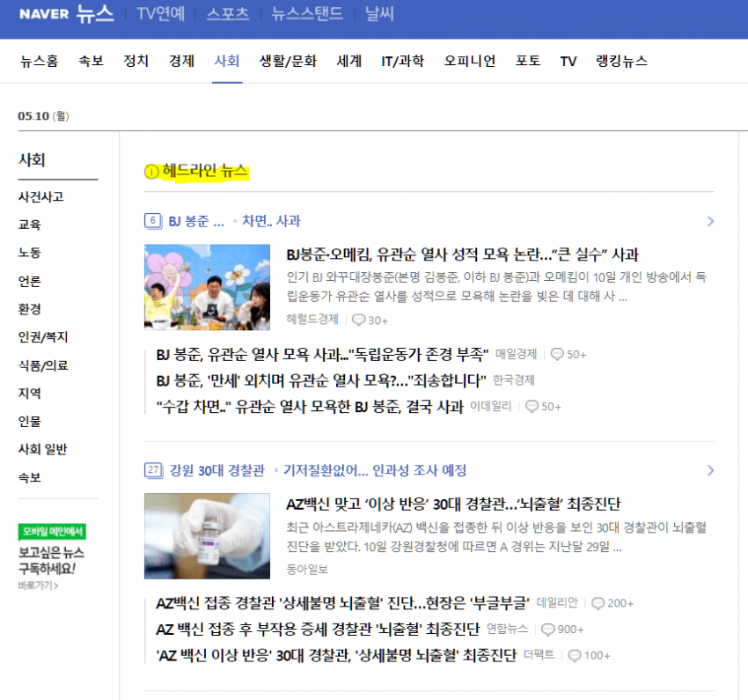This screenshot has width=748, height=700.
Task: Select 노동 in the sidebar
Action: (30, 253)
